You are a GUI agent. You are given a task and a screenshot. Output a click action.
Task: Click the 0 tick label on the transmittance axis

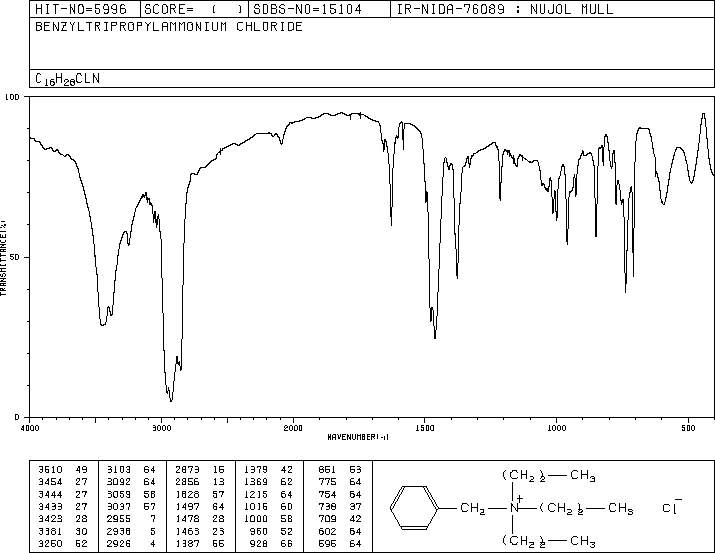coord(17,417)
